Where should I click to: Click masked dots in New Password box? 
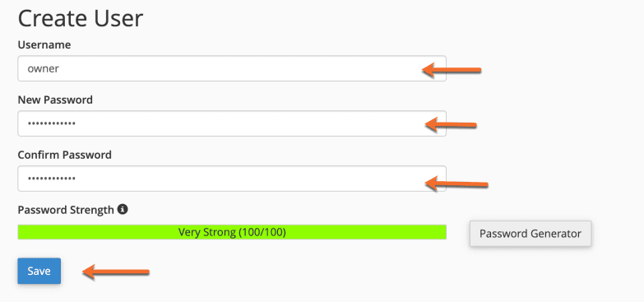point(51,123)
